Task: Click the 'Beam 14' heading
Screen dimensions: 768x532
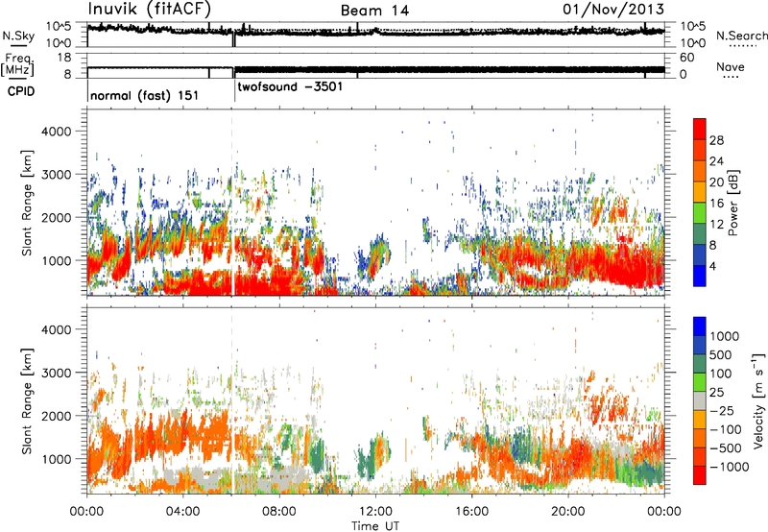Action: (374, 11)
